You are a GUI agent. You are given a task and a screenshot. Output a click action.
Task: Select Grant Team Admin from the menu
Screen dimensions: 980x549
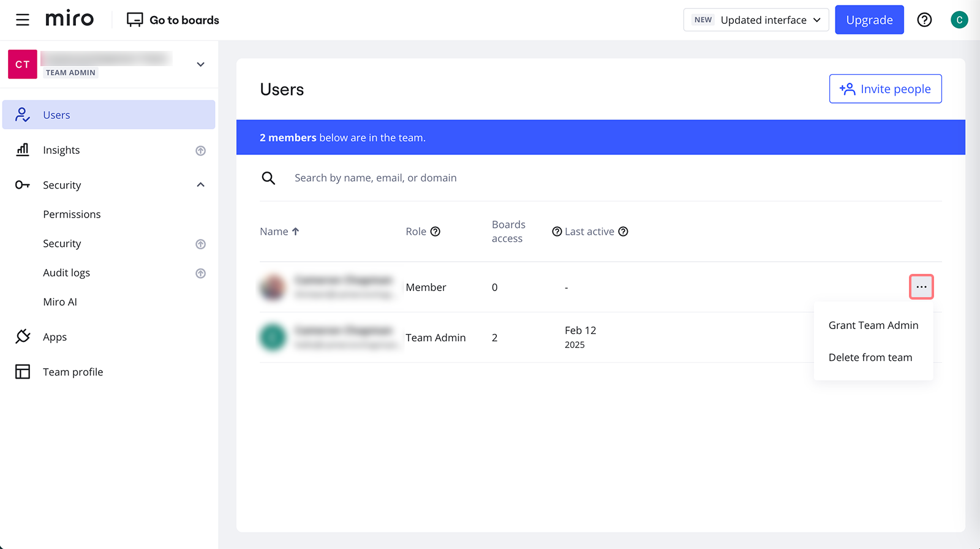tap(873, 325)
